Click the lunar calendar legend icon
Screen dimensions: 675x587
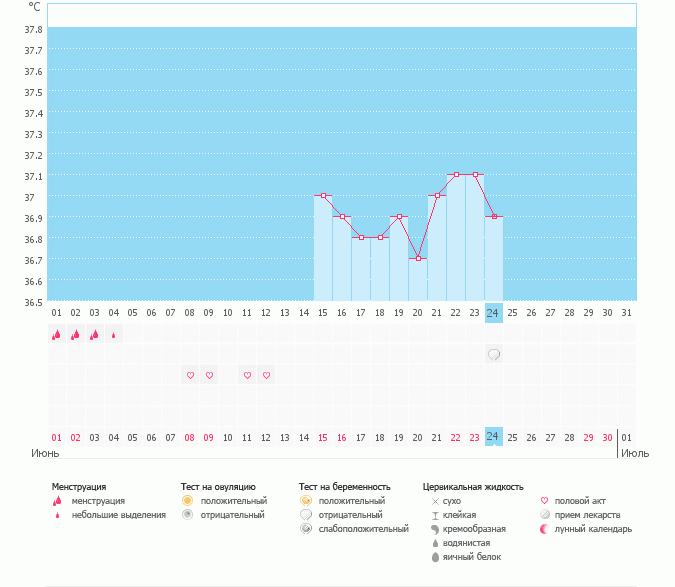(544, 529)
